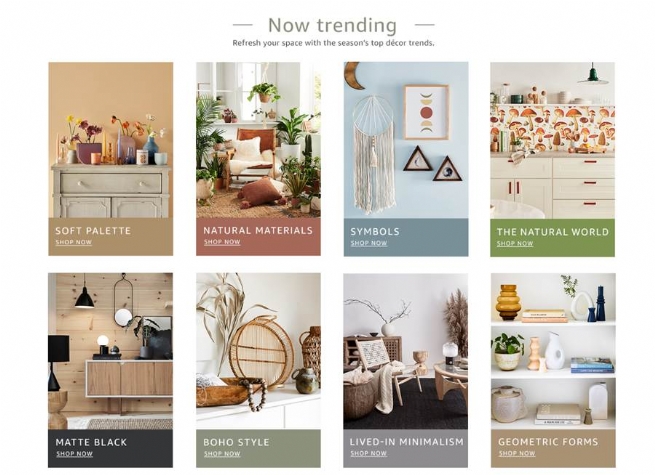
Task: Select the Matte Black lamp room image
Action: (110, 351)
